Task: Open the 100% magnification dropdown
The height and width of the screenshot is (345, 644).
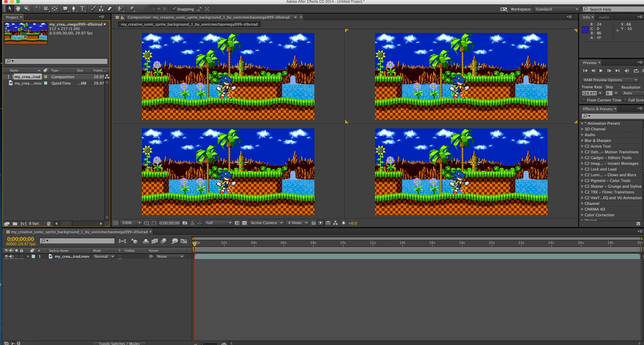Action: 131,223
